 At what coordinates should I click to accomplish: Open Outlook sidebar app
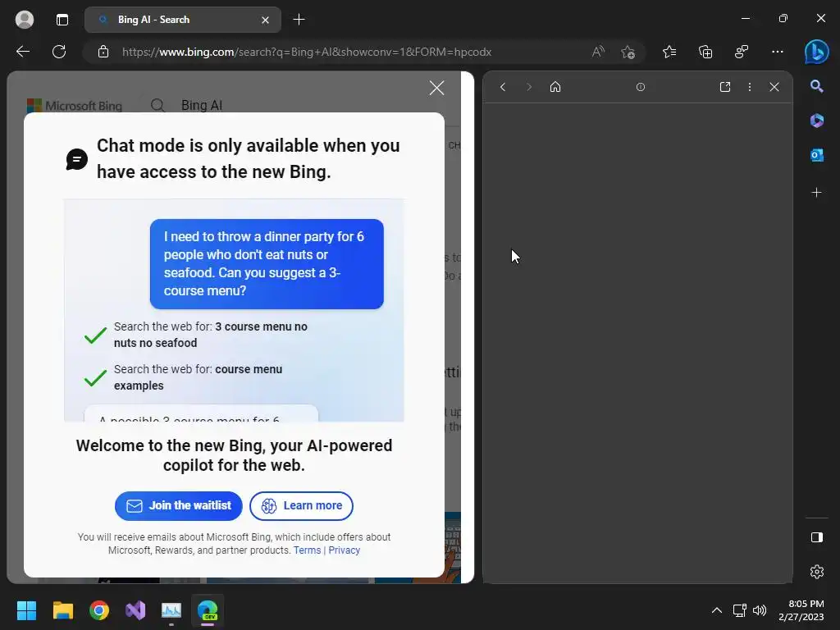(816, 155)
